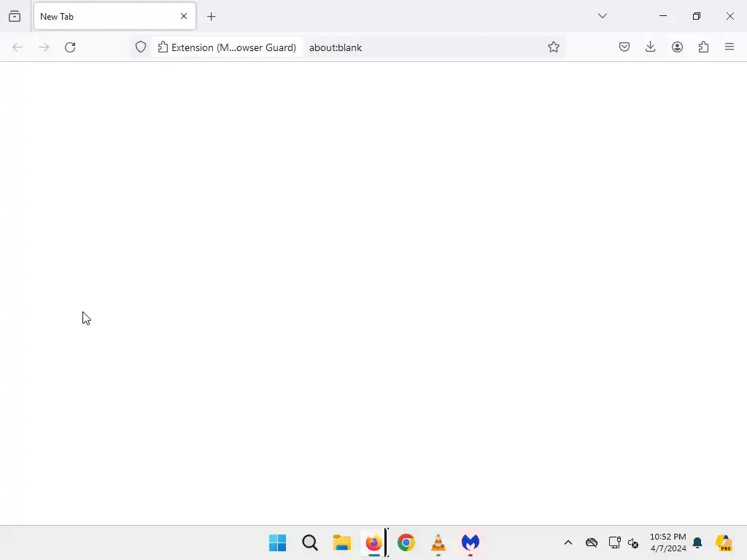The width and height of the screenshot is (747, 560).
Task: Select the New Tab tab
Action: point(115,16)
